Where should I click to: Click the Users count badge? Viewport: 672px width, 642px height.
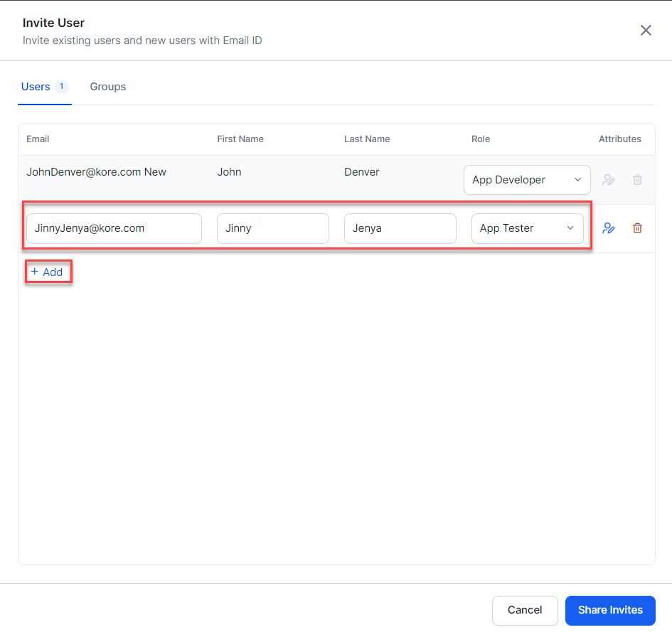(61, 87)
